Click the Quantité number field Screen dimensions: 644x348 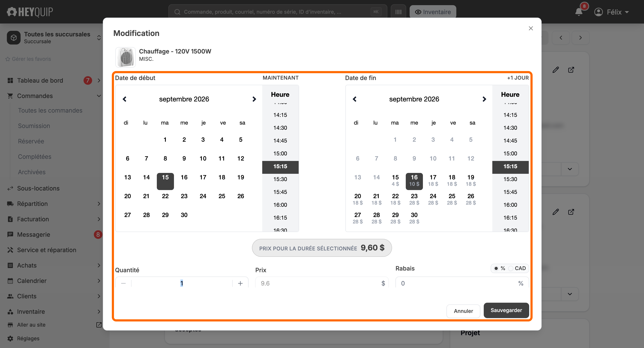[x=182, y=283]
